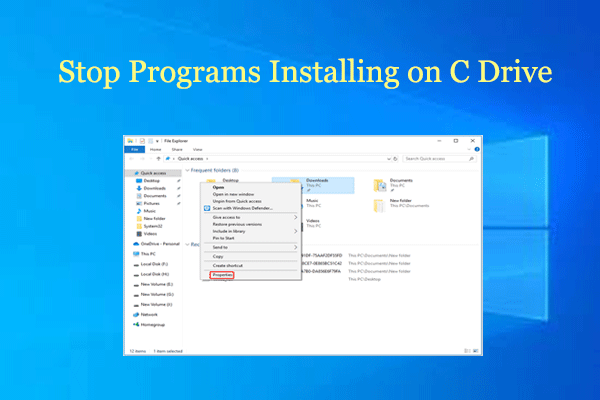The width and height of the screenshot is (600, 400).
Task: Click the magnifier icon in search box
Action: coord(471,158)
